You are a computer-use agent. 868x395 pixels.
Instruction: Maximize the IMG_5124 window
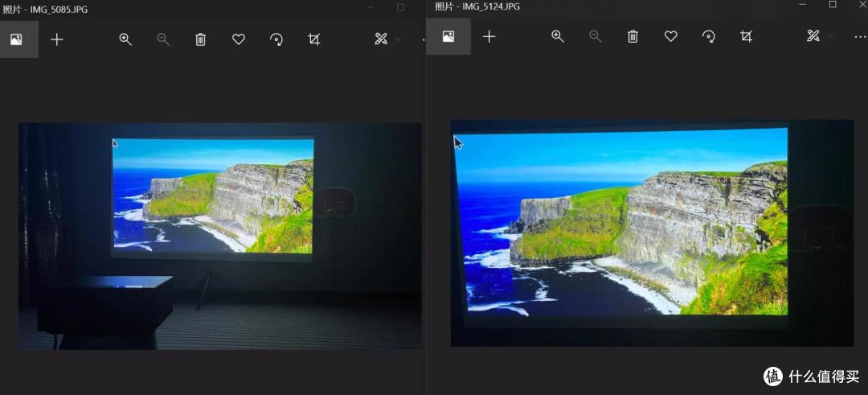point(833,5)
